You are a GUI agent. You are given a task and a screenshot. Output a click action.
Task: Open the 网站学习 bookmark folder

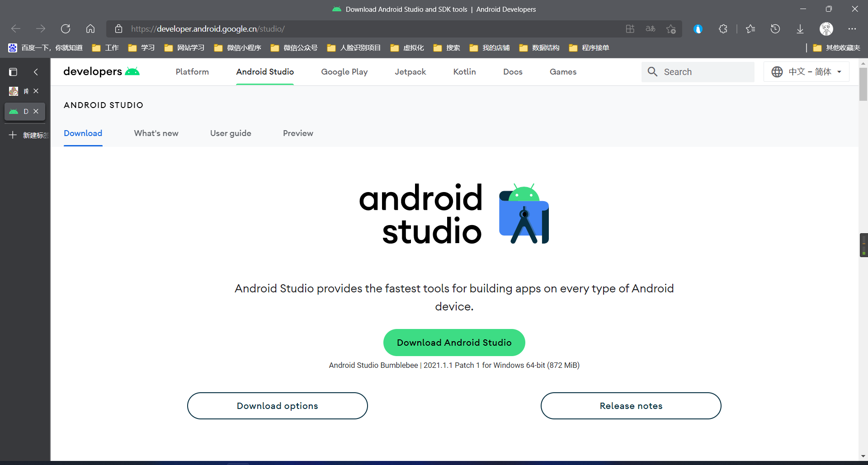pyautogui.click(x=184, y=48)
